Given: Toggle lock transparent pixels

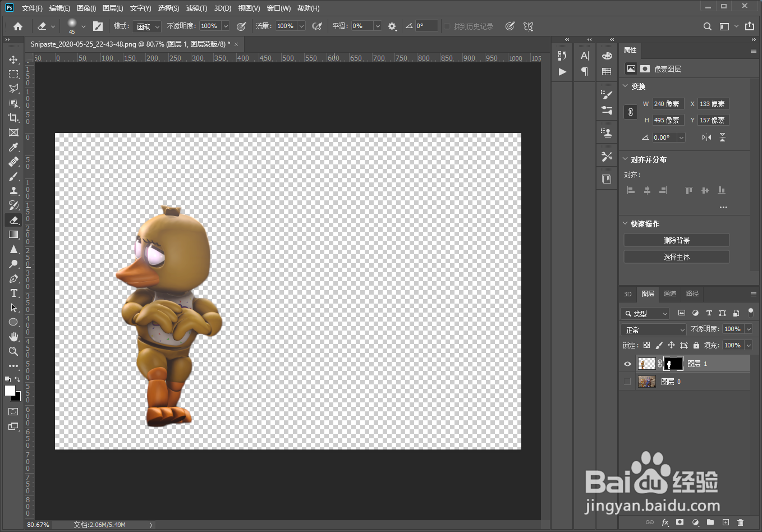Looking at the screenshot, I should pos(646,345).
